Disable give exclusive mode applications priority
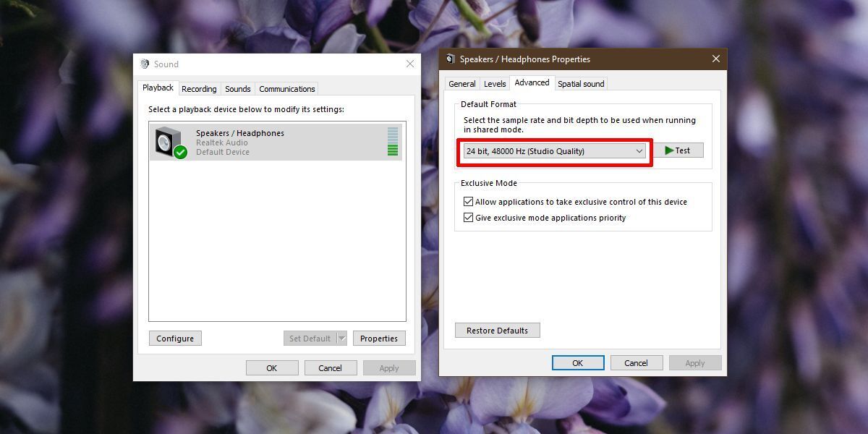Viewport: 868px width, 434px height. click(468, 217)
